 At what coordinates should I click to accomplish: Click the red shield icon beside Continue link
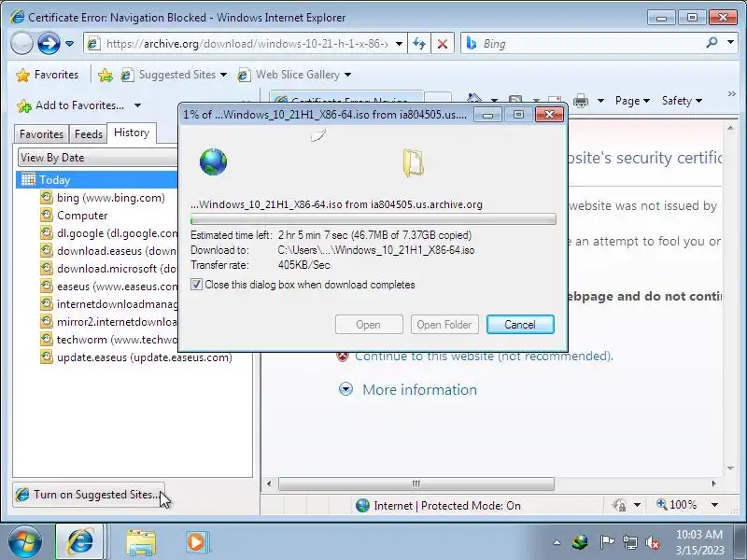(x=342, y=357)
